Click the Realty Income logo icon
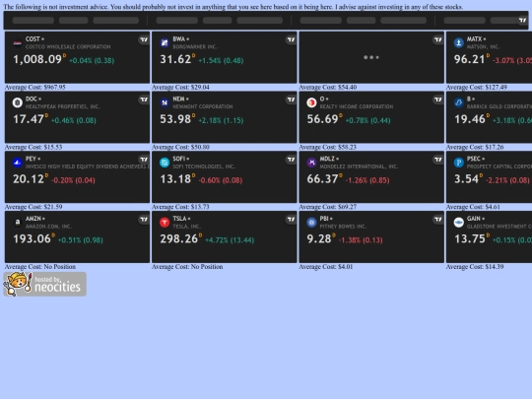 point(311,102)
